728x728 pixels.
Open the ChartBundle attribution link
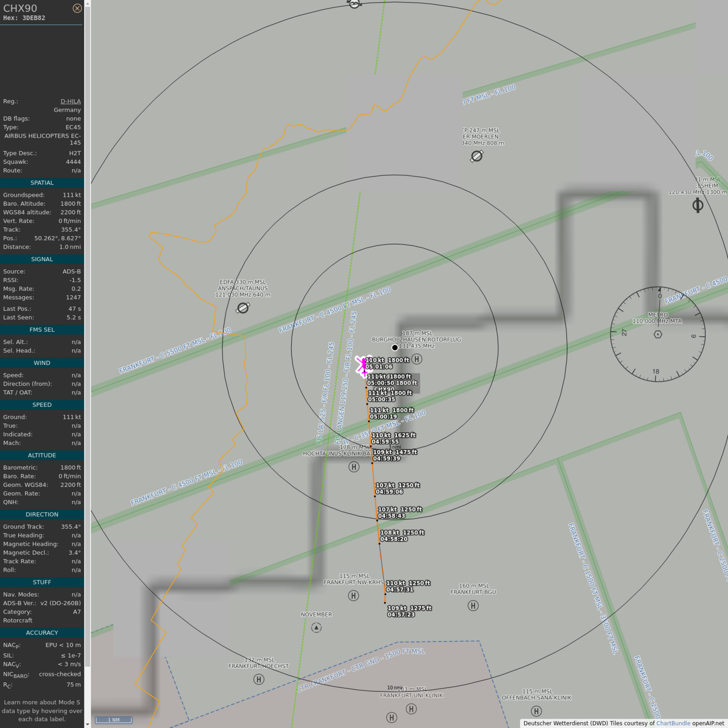673,723
